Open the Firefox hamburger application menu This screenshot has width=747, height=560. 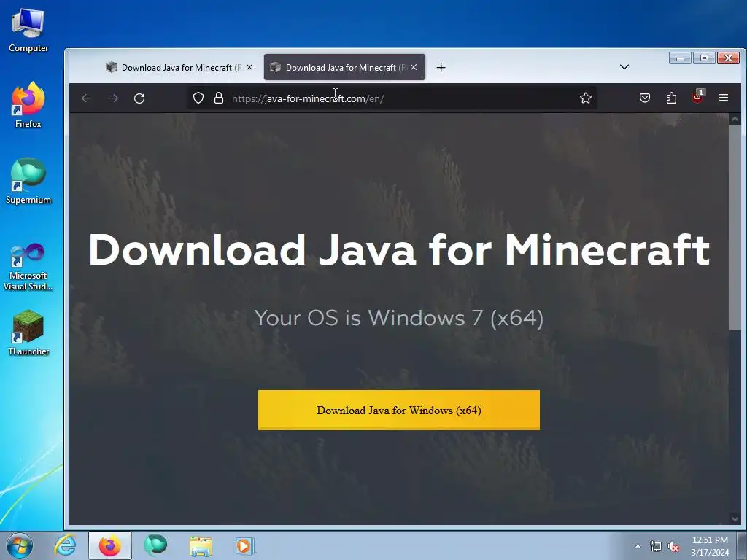pyautogui.click(x=723, y=98)
